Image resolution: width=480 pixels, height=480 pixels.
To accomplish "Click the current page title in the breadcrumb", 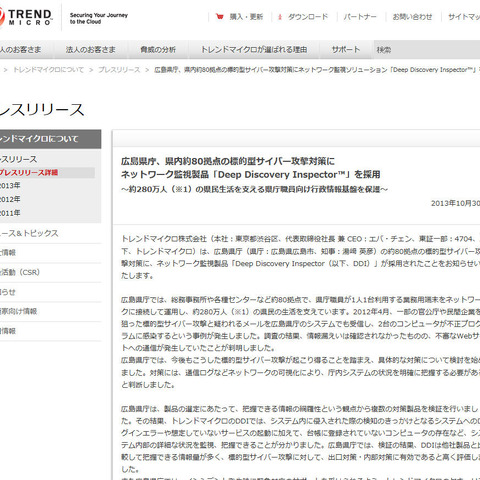I will coord(317,70).
